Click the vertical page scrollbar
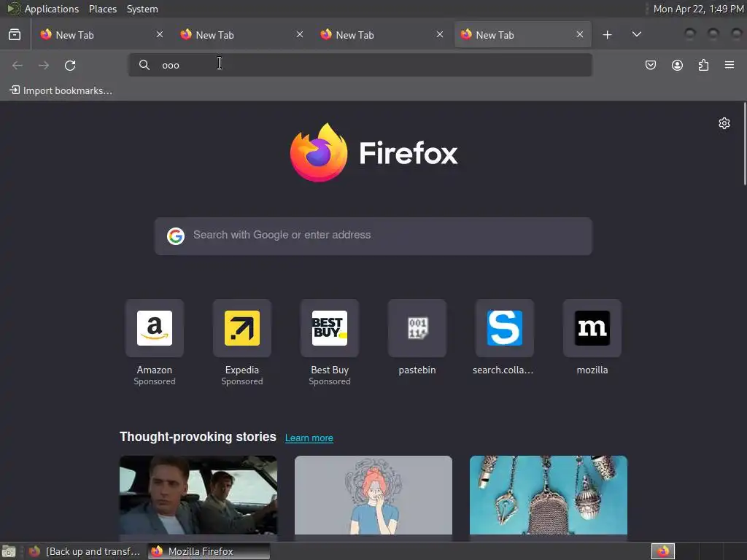This screenshot has width=747, height=560. point(745,144)
